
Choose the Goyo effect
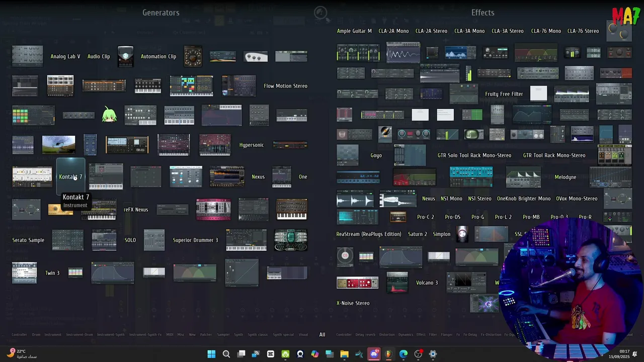point(376,156)
